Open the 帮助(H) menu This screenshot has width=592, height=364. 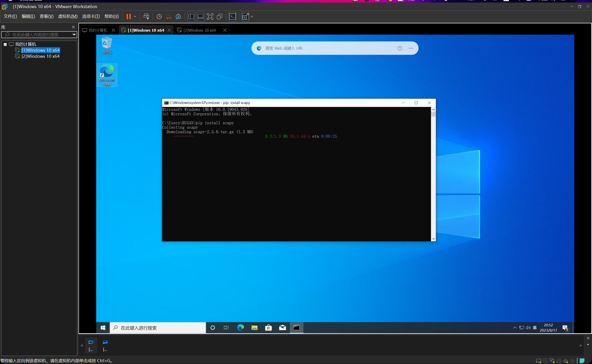111,16
